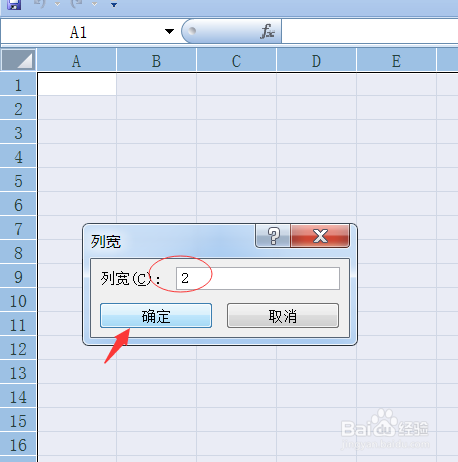
Task: Click cell A15
Action: click(77, 420)
